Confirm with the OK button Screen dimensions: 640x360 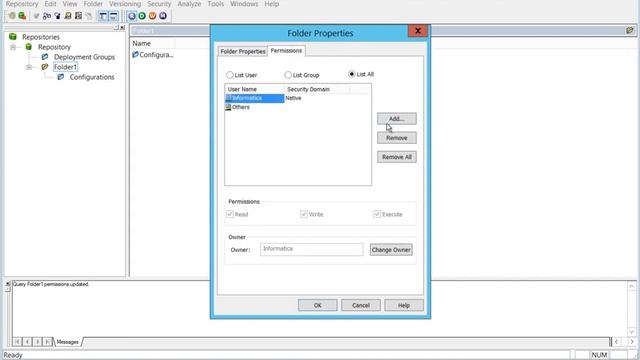(318, 305)
